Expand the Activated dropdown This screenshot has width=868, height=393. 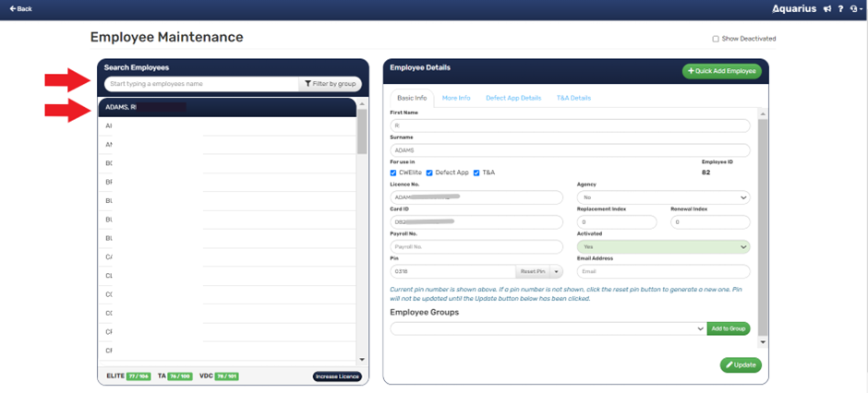click(663, 246)
